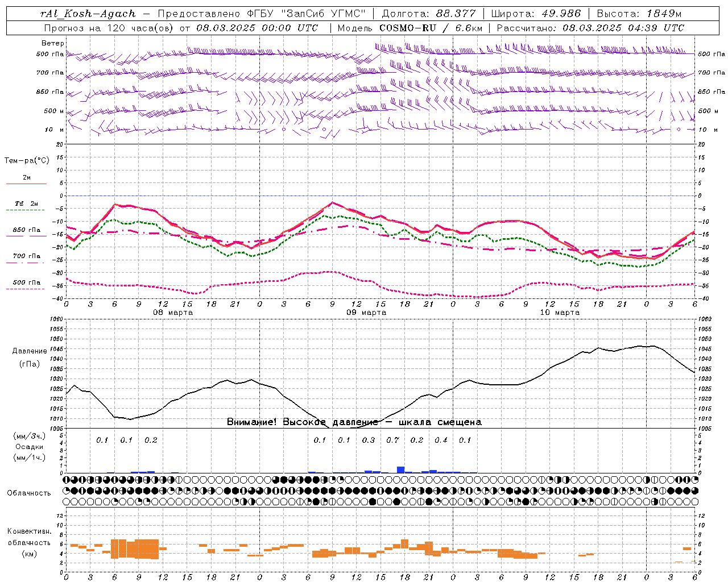Image resolution: width=728 pixels, height=582 pixels.
Task: Click the unit label (мм/1ч.)
Action: click(x=30, y=458)
